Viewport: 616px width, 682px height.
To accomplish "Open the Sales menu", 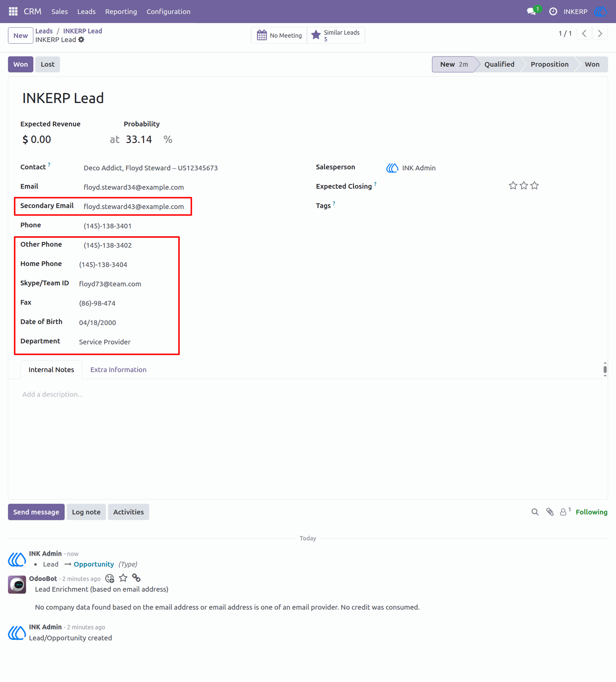I will [x=59, y=11].
